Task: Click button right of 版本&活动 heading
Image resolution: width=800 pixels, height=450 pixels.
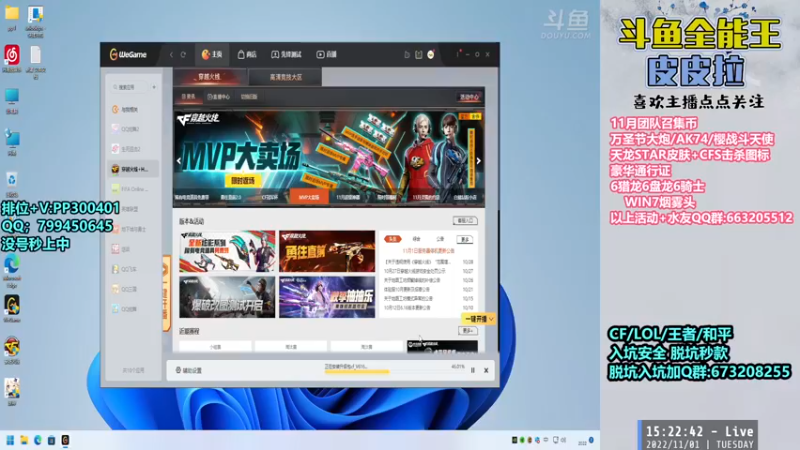Action: click(x=465, y=220)
